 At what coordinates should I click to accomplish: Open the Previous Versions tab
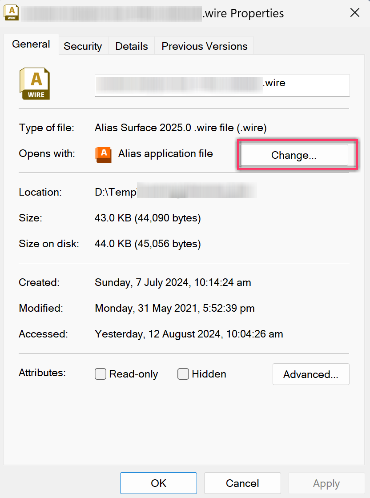(204, 46)
